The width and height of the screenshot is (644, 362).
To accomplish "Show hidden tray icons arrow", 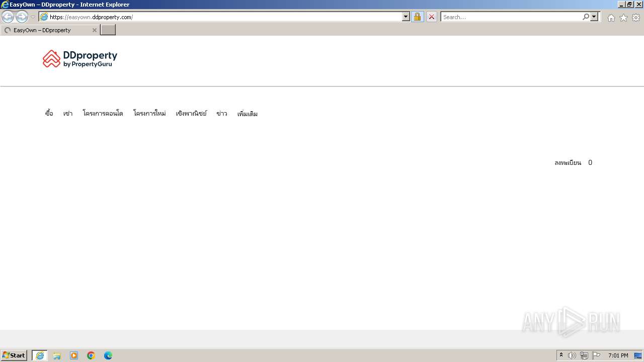I will pyautogui.click(x=561, y=355).
